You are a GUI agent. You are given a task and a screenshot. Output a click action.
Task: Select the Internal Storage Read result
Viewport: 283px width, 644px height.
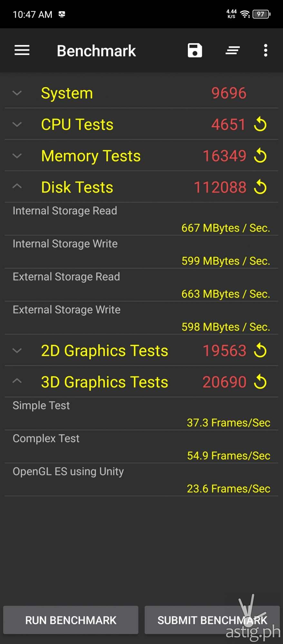[x=141, y=219]
